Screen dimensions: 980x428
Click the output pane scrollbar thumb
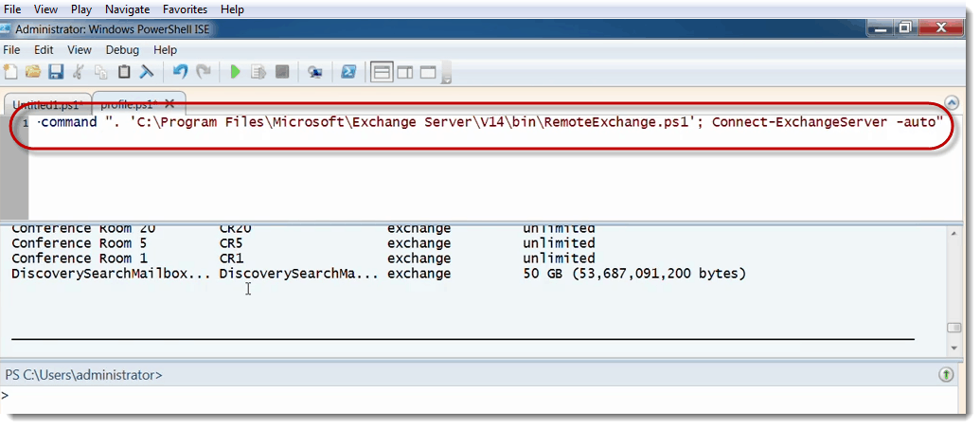[953, 328]
